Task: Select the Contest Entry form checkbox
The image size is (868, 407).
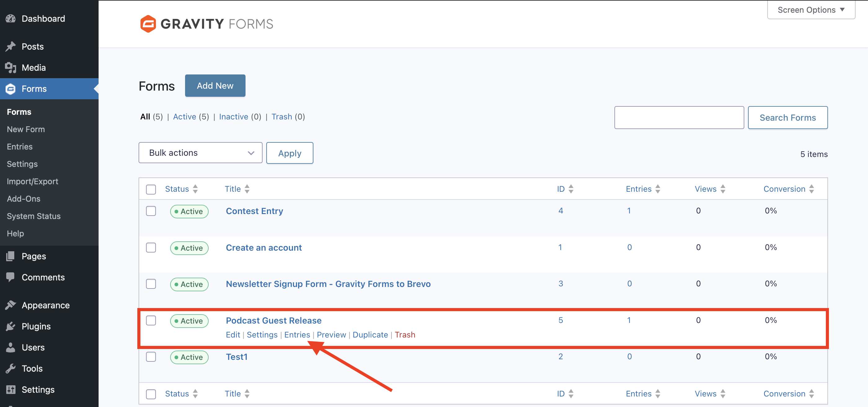Action: [x=151, y=211]
